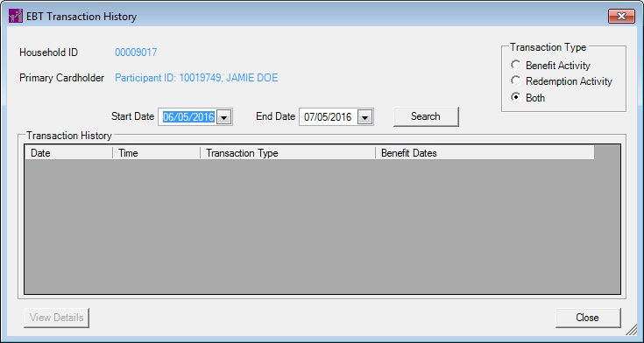Click inside the Start Date field
This screenshot has width=644, height=343.
188,117
